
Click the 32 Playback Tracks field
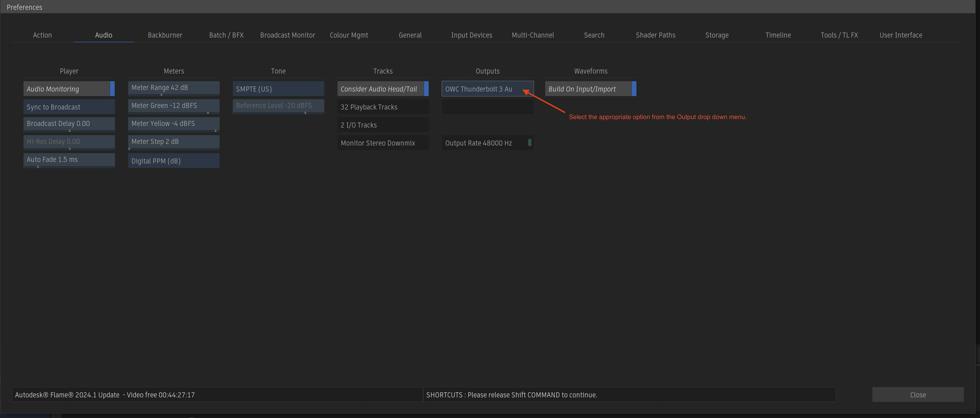[383, 107]
